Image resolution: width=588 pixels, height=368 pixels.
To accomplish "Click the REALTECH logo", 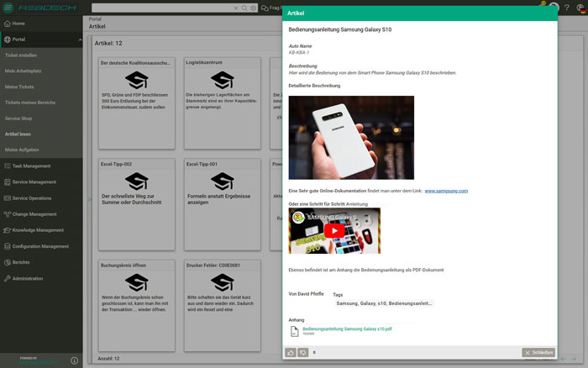I will tap(48, 8).
